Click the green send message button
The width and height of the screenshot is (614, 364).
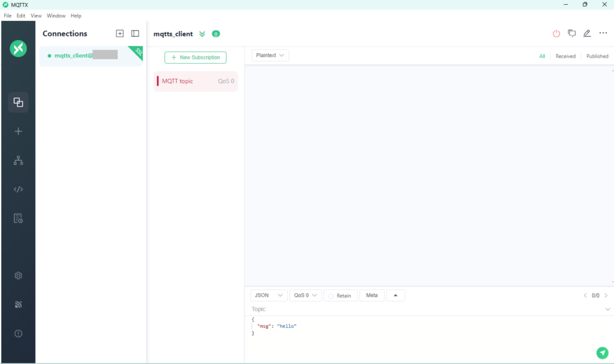tap(602, 353)
